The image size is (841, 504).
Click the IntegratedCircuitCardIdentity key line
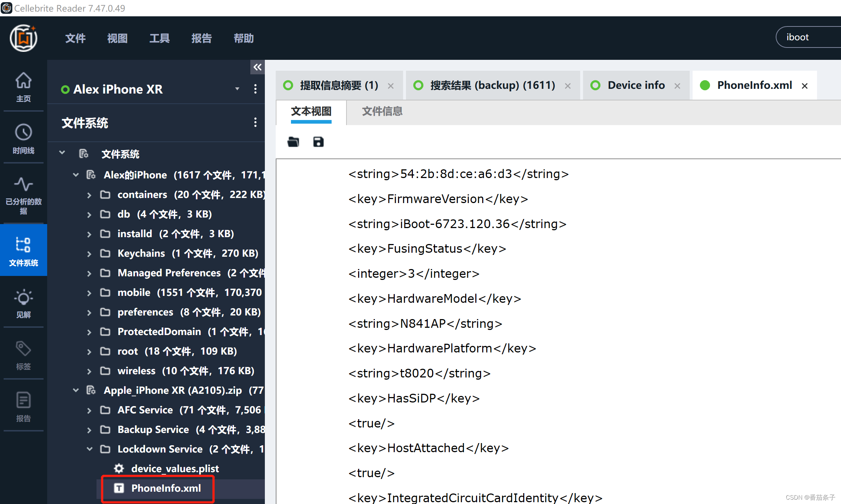coord(475,497)
